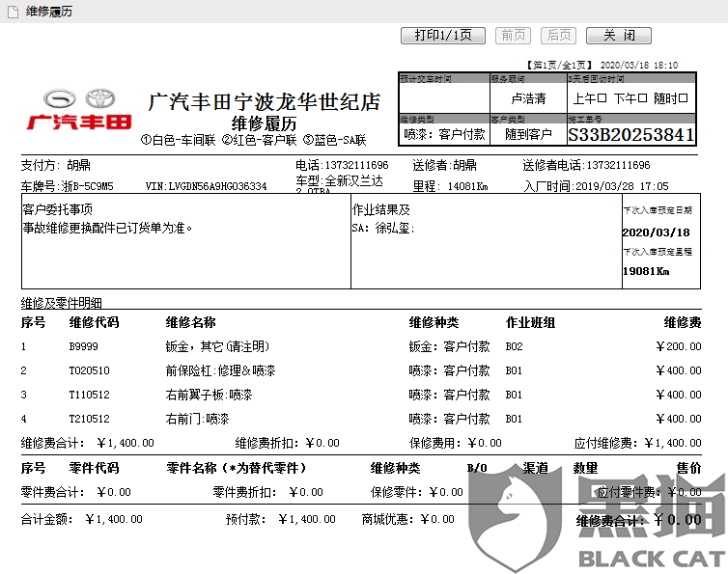This screenshot has width=728, height=574.
Task: Click repair name 右前翼子板:喷漆
Action: pos(209,395)
